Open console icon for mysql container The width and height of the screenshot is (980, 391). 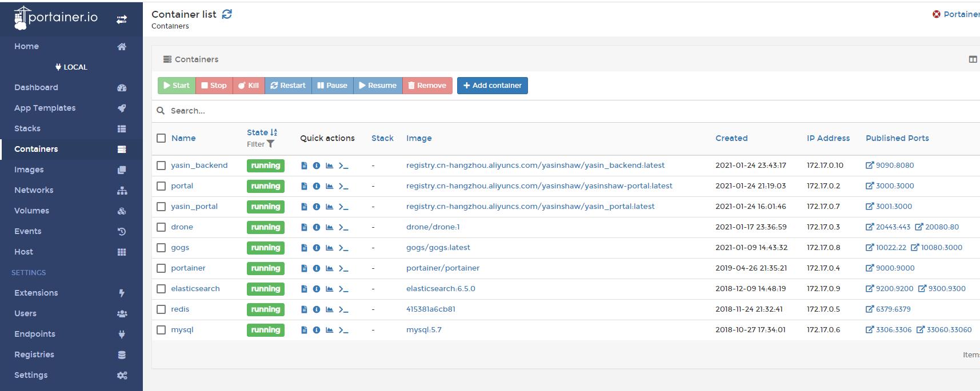pyautogui.click(x=343, y=330)
